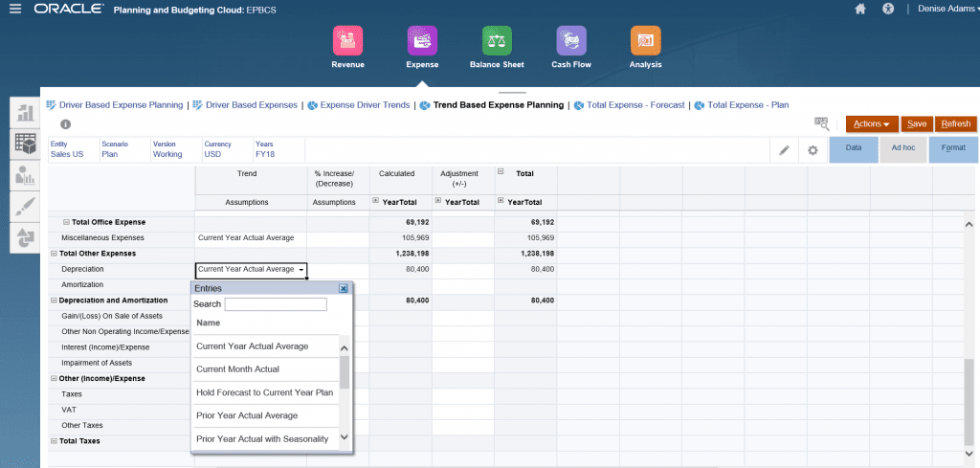980x468 pixels.
Task: Open the Revenue cluster icon
Action: [347, 41]
